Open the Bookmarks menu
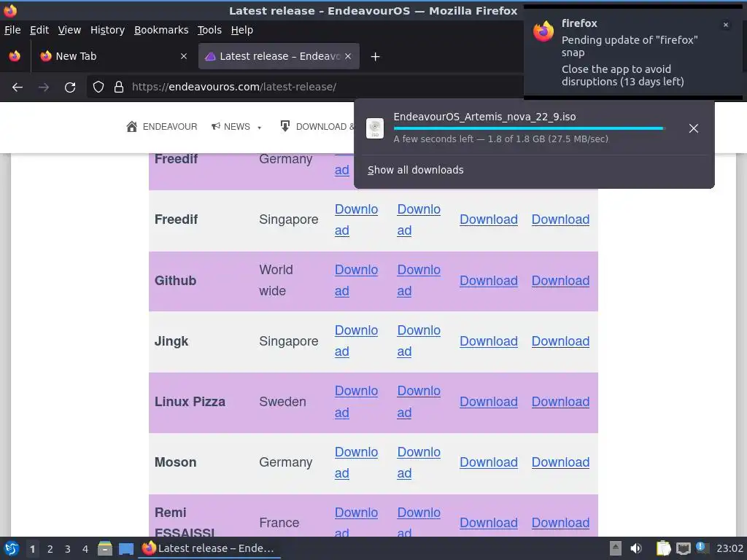This screenshot has width=747, height=560. (161, 30)
